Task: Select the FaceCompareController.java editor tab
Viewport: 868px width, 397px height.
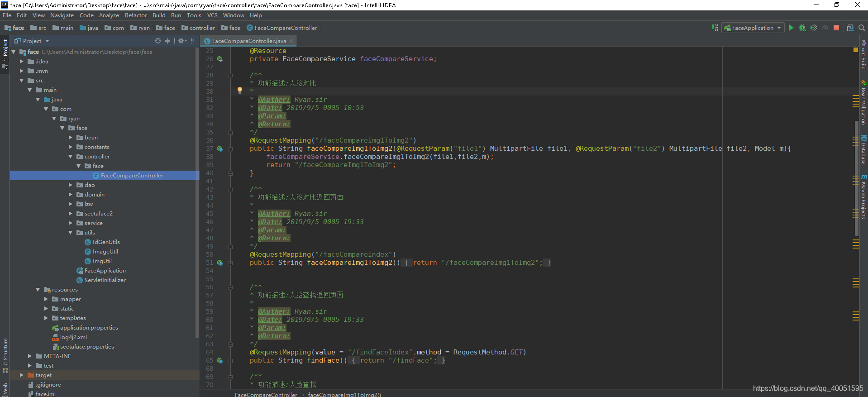Action: pos(249,41)
